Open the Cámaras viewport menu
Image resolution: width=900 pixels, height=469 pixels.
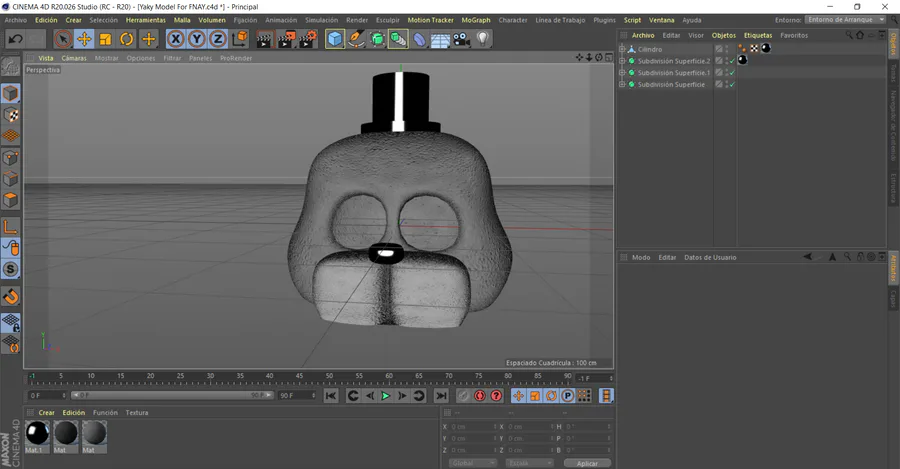coord(74,58)
